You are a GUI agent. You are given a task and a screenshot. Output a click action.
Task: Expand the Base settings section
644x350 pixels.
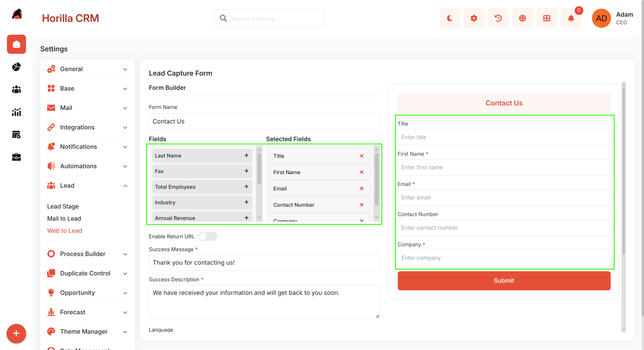(87, 88)
